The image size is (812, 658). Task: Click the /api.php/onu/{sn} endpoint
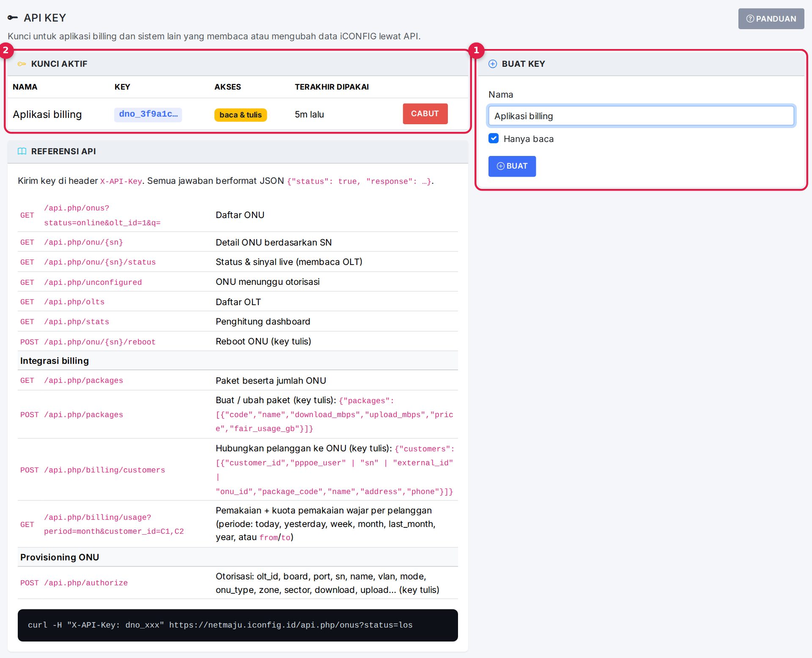[x=83, y=242]
